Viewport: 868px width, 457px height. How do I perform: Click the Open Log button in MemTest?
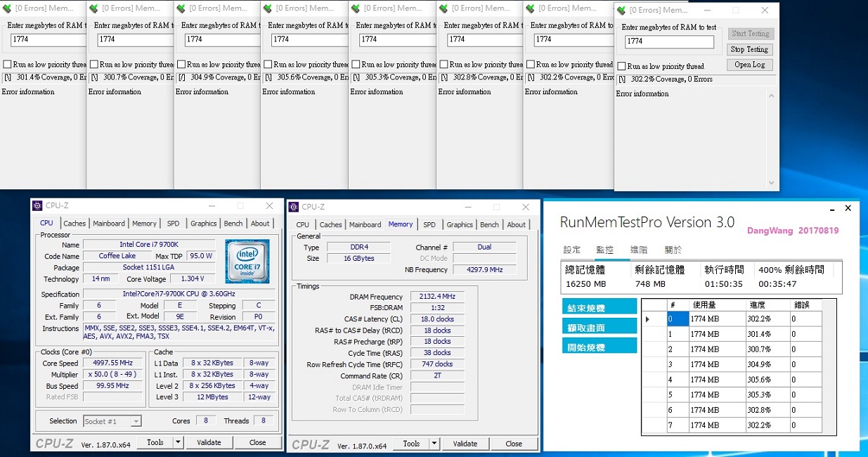[749, 65]
